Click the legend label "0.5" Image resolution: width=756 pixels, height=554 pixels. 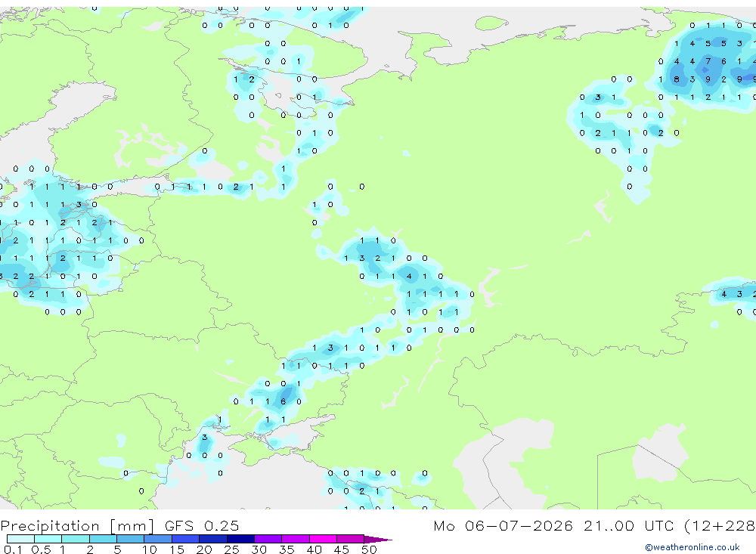click(x=41, y=549)
